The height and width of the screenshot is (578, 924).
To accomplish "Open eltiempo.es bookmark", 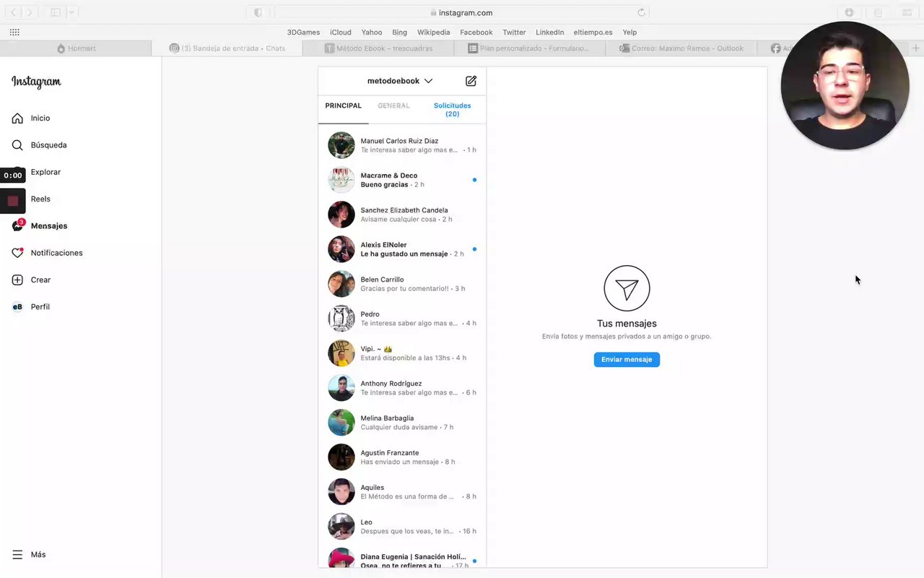I will coord(593,33).
